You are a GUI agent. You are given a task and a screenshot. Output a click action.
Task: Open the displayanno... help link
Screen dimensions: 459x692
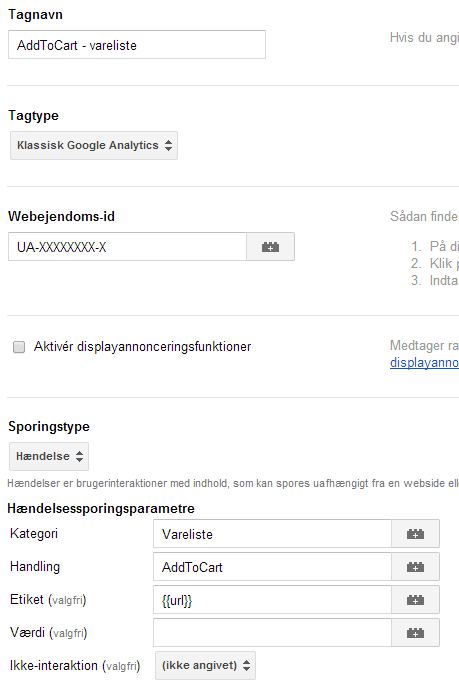(424, 362)
